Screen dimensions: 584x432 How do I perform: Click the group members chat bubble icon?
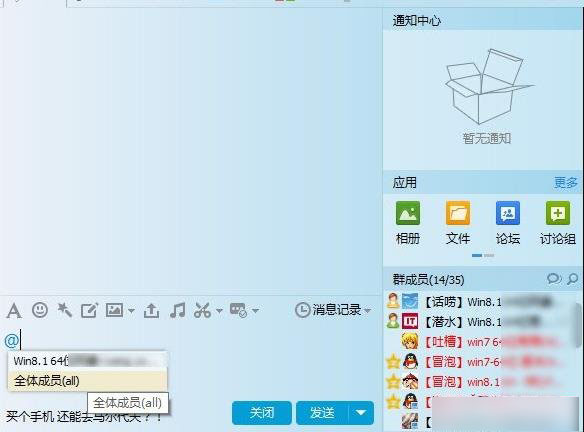554,279
